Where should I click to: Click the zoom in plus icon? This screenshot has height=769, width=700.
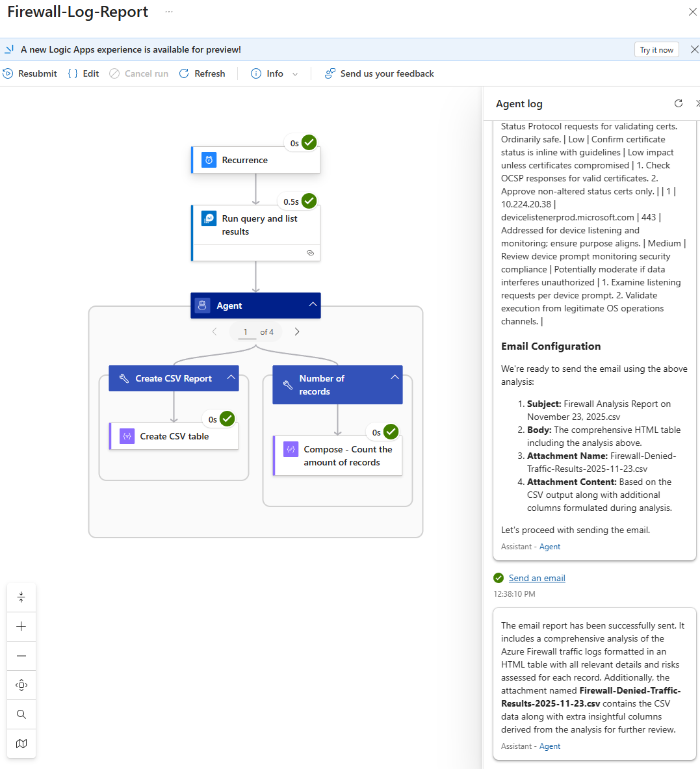[21, 627]
